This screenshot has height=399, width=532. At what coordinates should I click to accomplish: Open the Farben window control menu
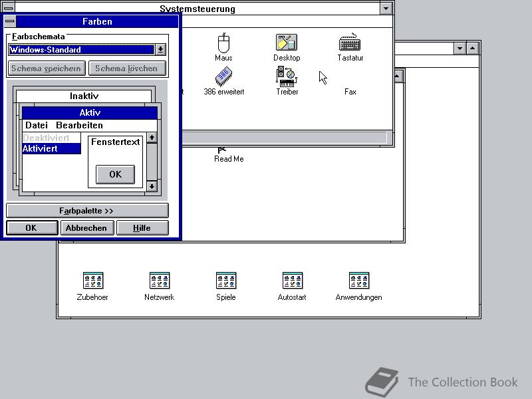tap(10, 21)
